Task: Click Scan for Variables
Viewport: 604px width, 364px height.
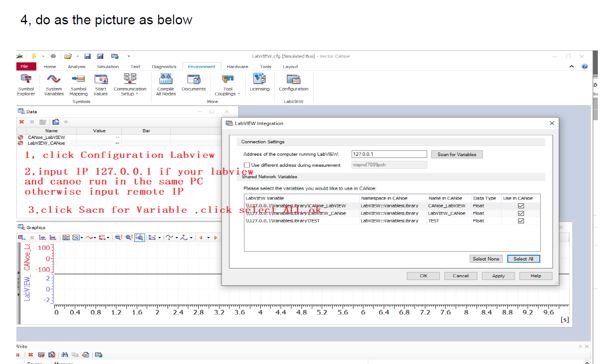Action: [457, 154]
